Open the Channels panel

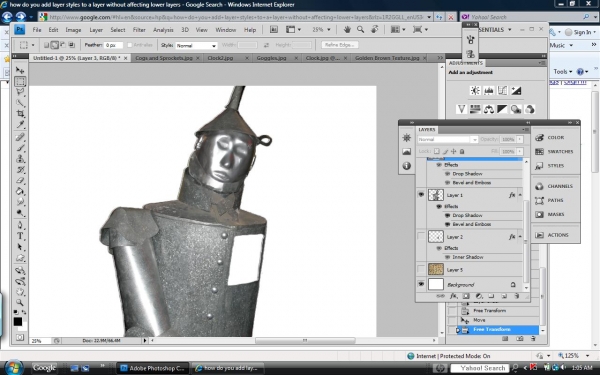pos(555,186)
